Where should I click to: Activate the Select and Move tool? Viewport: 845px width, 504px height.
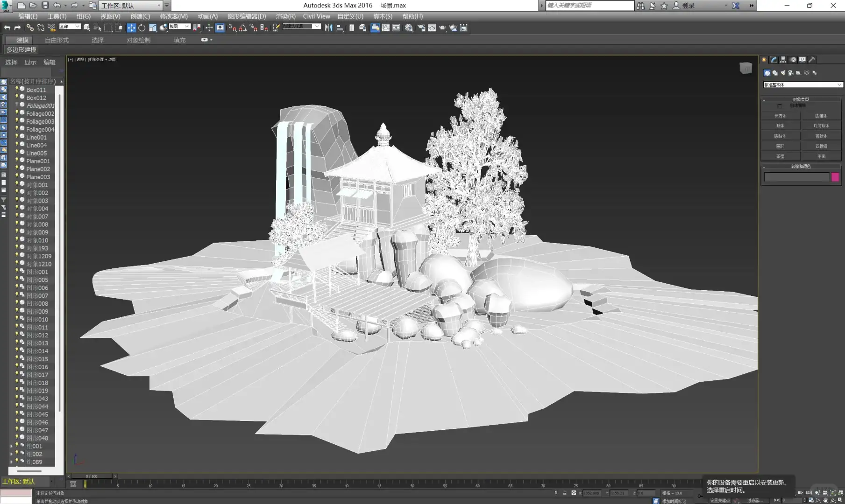(131, 28)
